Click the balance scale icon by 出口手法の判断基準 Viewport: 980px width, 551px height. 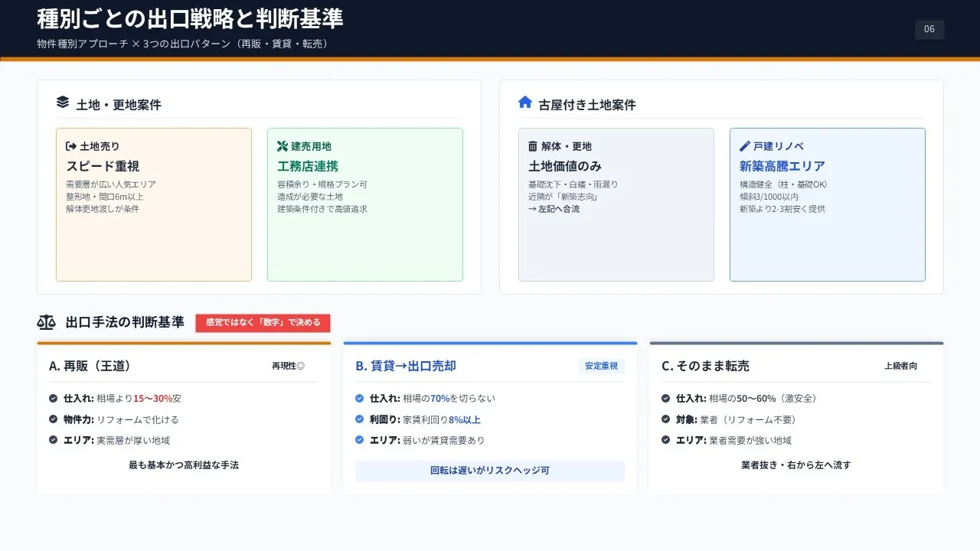pos(46,322)
